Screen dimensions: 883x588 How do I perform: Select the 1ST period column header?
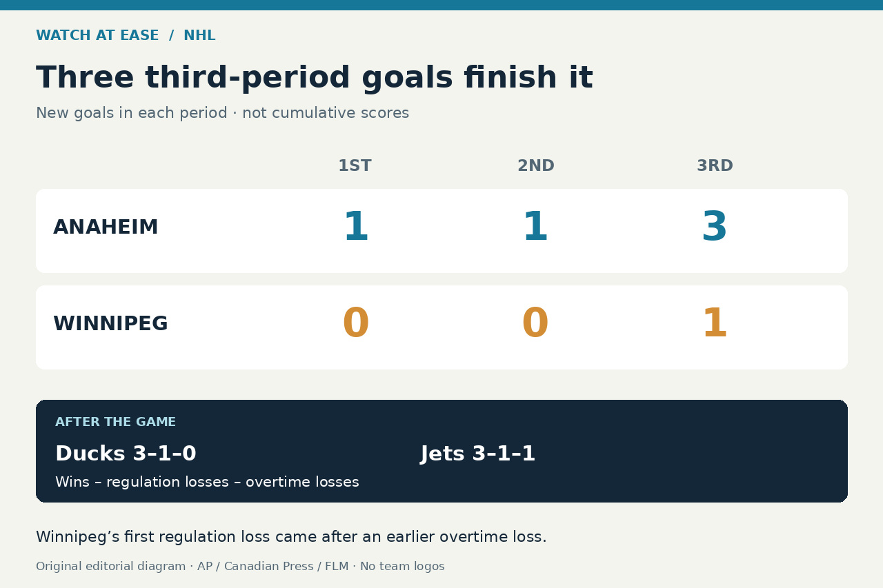coord(355,165)
